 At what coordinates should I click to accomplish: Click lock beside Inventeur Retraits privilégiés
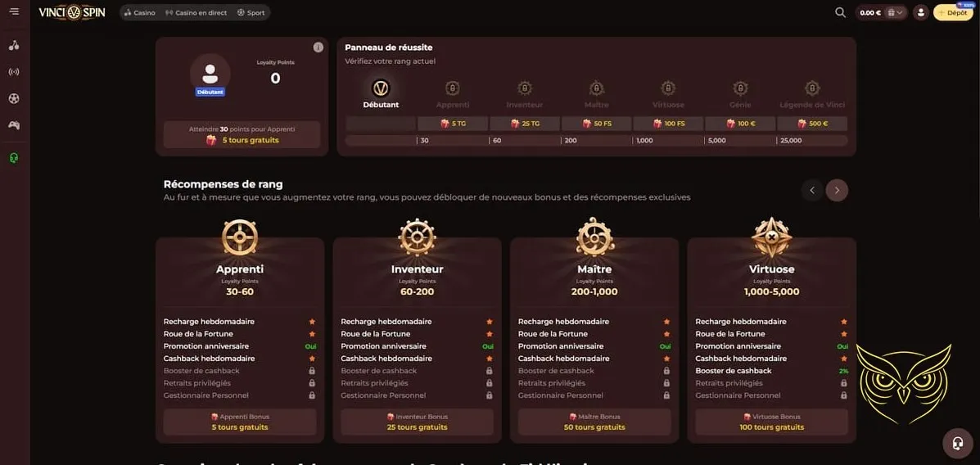click(x=490, y=383)
